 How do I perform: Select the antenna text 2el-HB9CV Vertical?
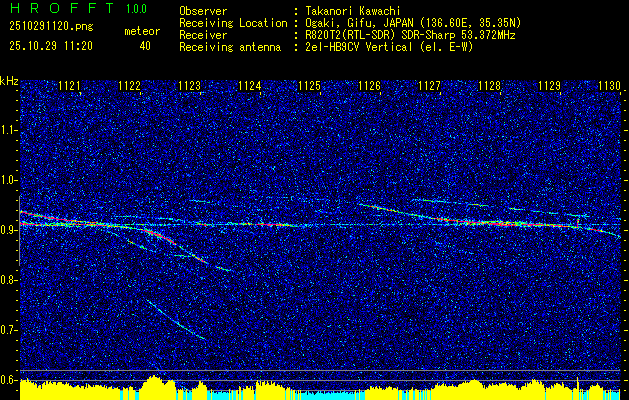359,47
